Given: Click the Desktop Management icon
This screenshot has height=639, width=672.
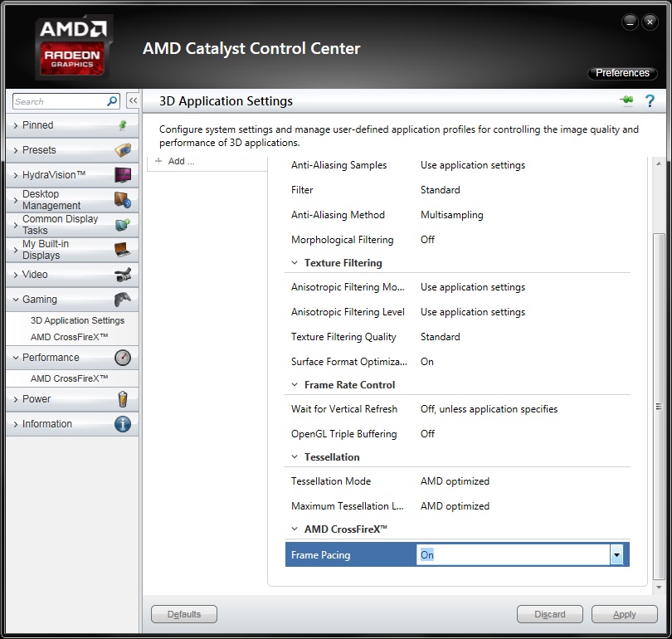Looking at the screenshot, I should [x=123, y=200].
